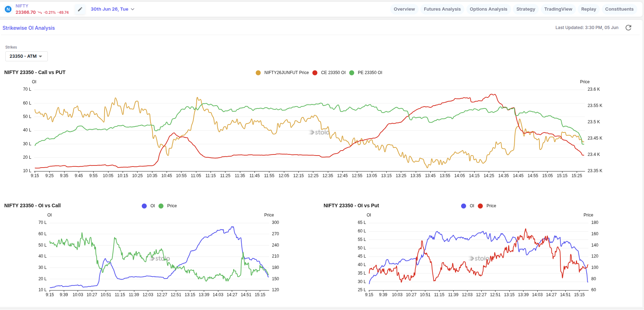Open the expiry date dropdown 30th Jun 26
This screenshot has width=644, height=310.
pyautogui.click(x=112, y=9)
